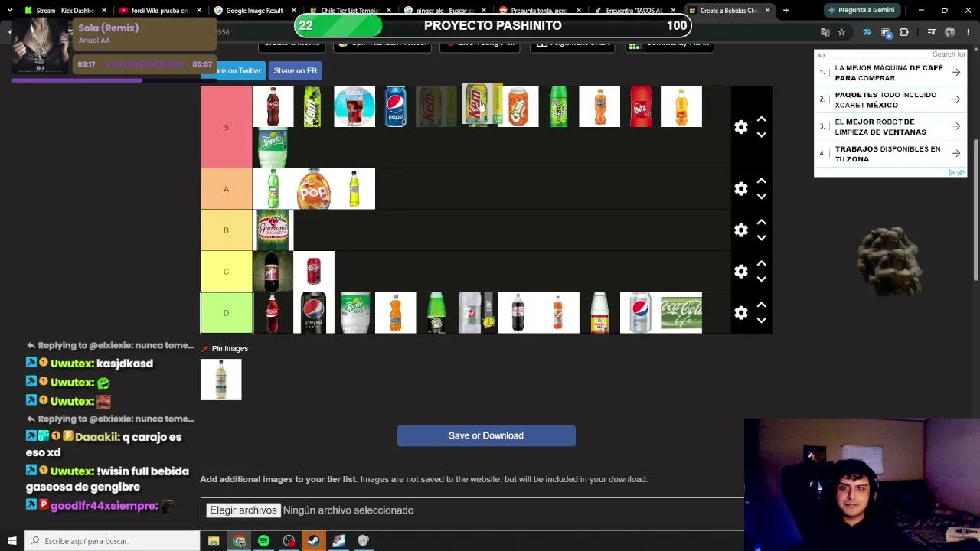Move the D tier row up with its arrow
The height and width of the screenshot is (551, 980).
click(761, 305)
